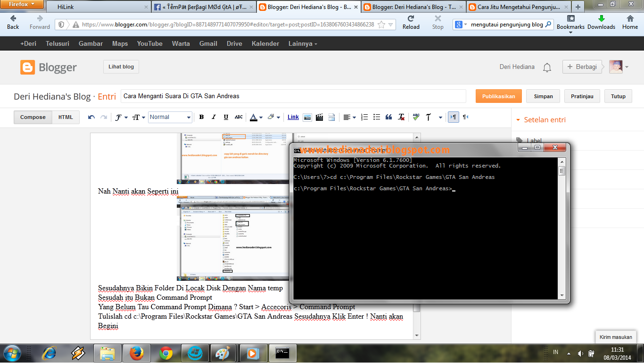Insert a bullet list
Screen dimensions: 644x363
coord(377,117)
